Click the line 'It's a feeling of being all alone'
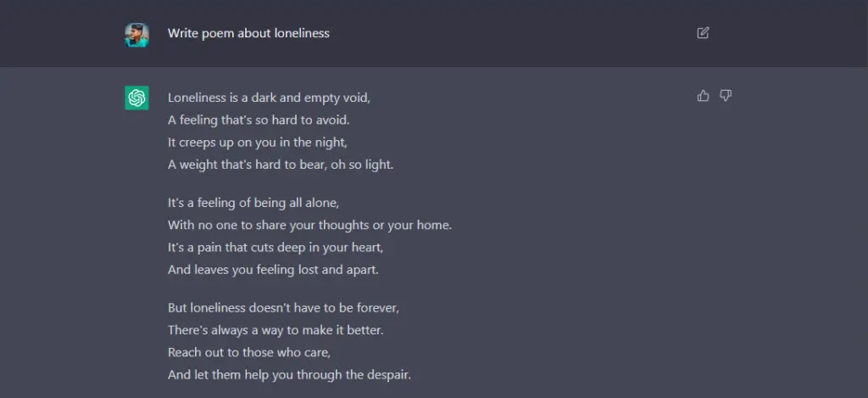 click(x=253, y=203)
